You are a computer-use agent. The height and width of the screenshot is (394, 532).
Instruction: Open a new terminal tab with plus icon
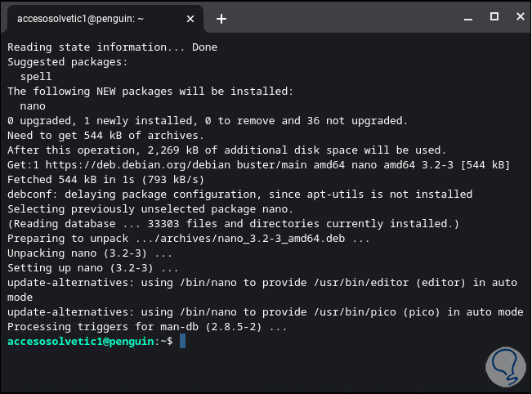pos(221,18)
